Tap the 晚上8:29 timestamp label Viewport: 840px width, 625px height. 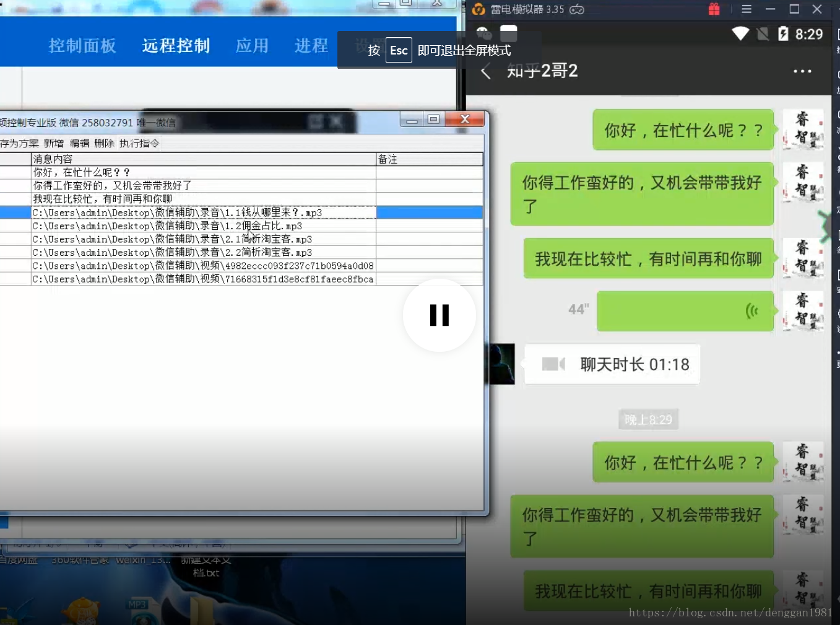(x=648, y=420)
